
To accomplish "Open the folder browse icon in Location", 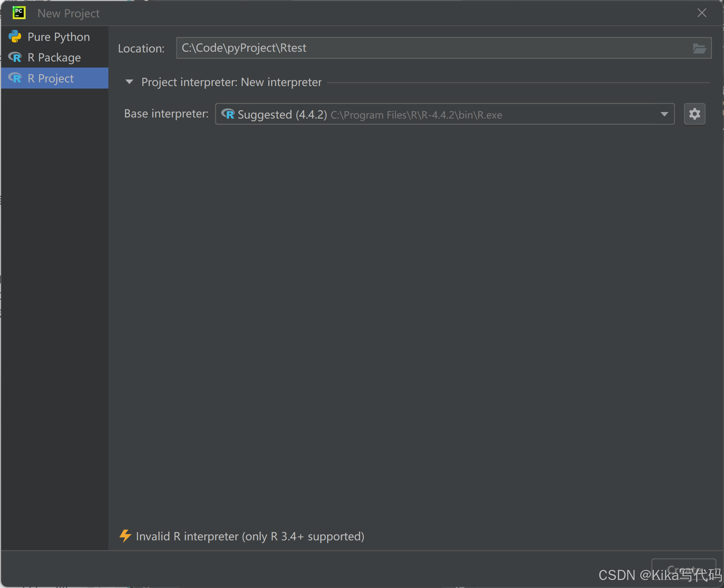I will tap(699, 48).
